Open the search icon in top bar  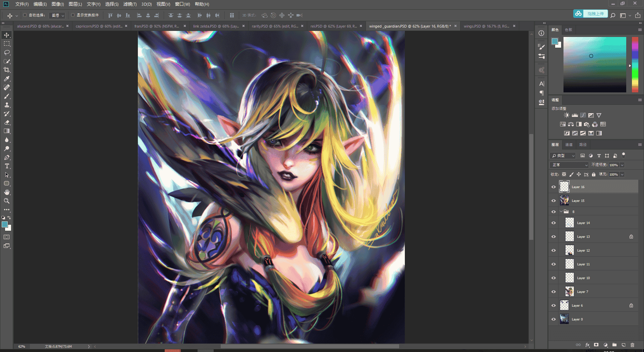[x=613, y=15]
